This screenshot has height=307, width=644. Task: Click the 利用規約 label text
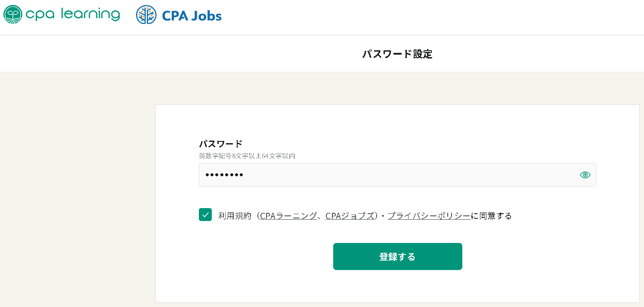[235, 216]
